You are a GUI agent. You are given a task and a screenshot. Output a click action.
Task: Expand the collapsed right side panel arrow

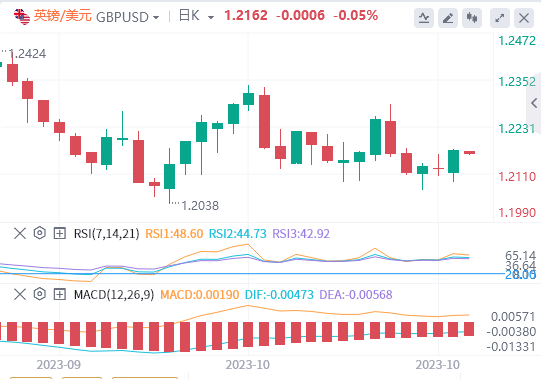click(x=534, y=103)
